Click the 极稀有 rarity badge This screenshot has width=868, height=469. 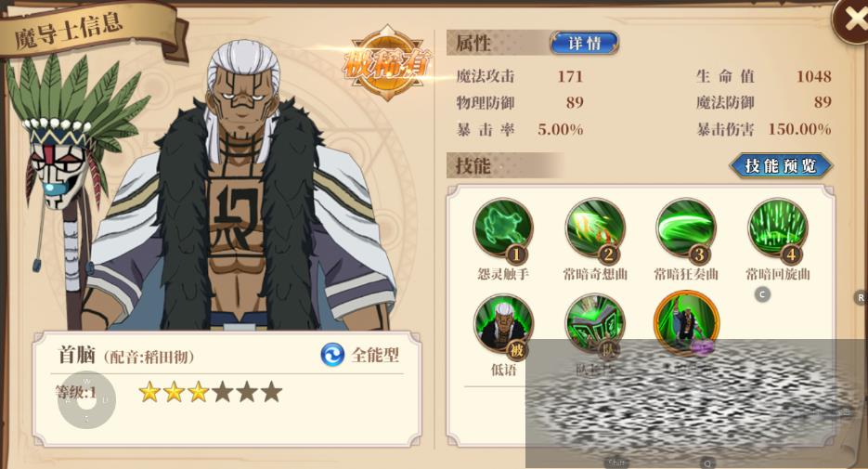387,62
